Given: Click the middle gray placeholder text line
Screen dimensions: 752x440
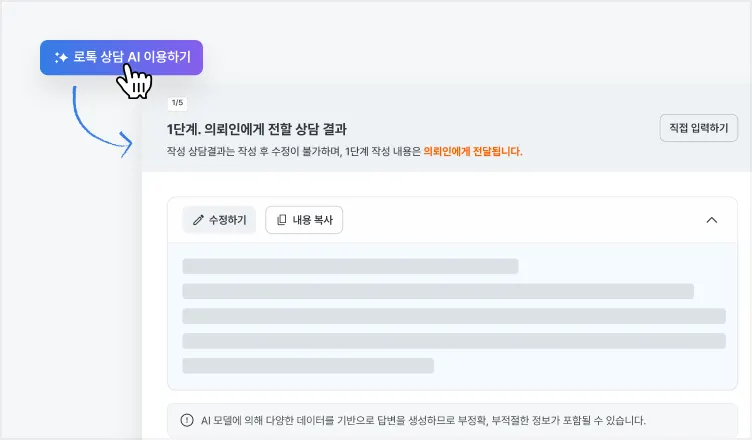Looking at the screenshot, I should click(454, 316).
